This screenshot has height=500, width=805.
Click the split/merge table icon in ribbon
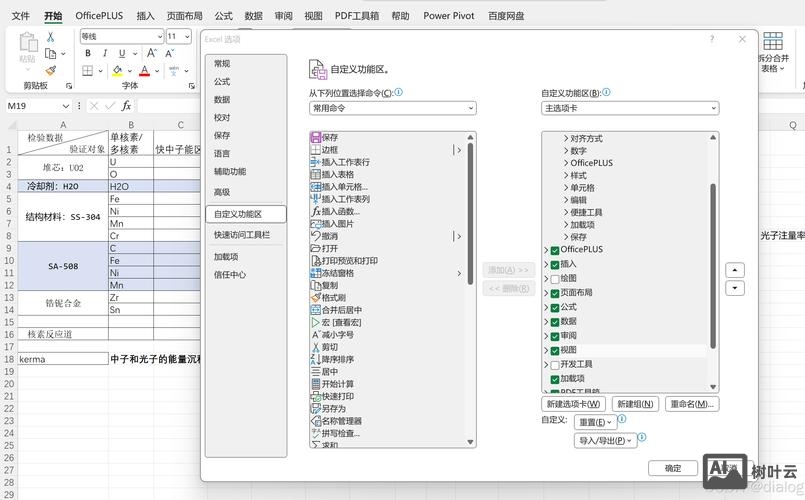[773, 41]
